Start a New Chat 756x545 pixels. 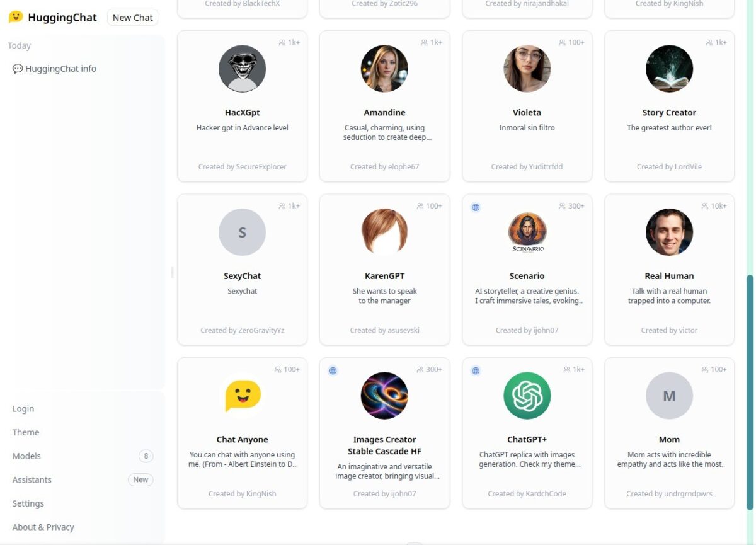[132, 18]
